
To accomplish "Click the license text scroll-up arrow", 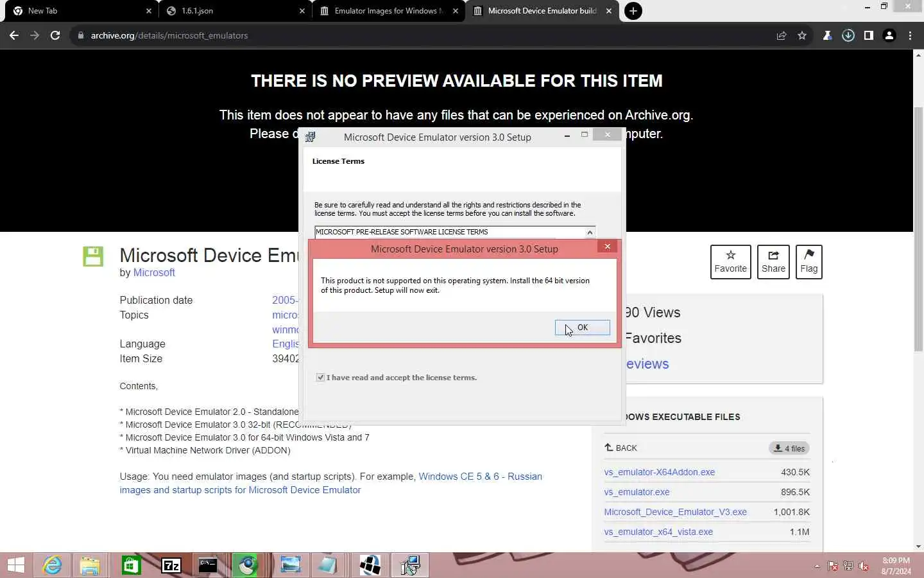I will pos(590,232).
